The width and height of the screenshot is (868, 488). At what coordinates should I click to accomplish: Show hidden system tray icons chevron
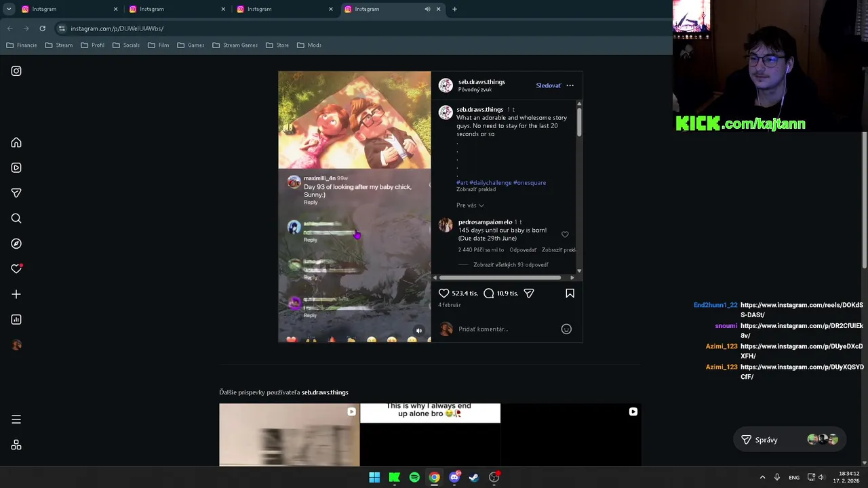tap(762, 478)
